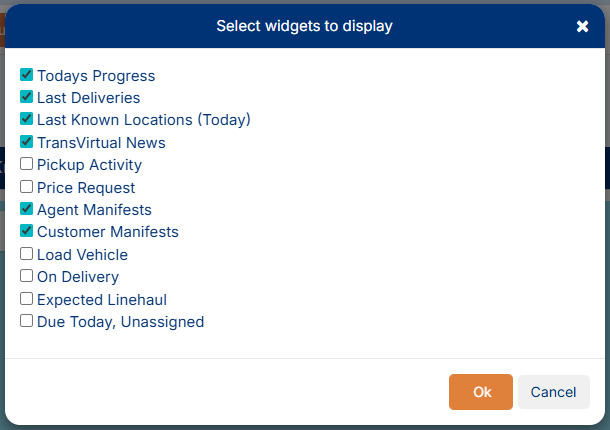The height and width of the screenshot is (430, 610).
Task: Click the 'Select widgets to display' title
Action: pyautogui.click(x=304, y=26)
